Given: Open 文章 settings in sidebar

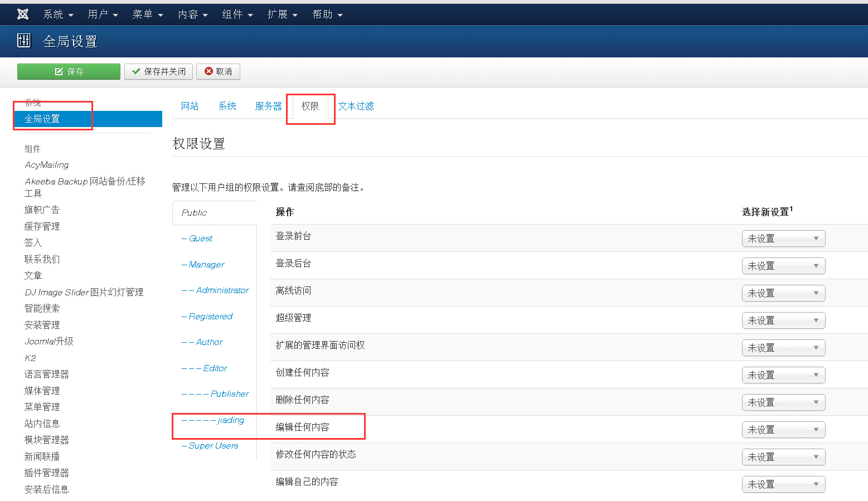Looking at the screenshot, I should (33, 275).
